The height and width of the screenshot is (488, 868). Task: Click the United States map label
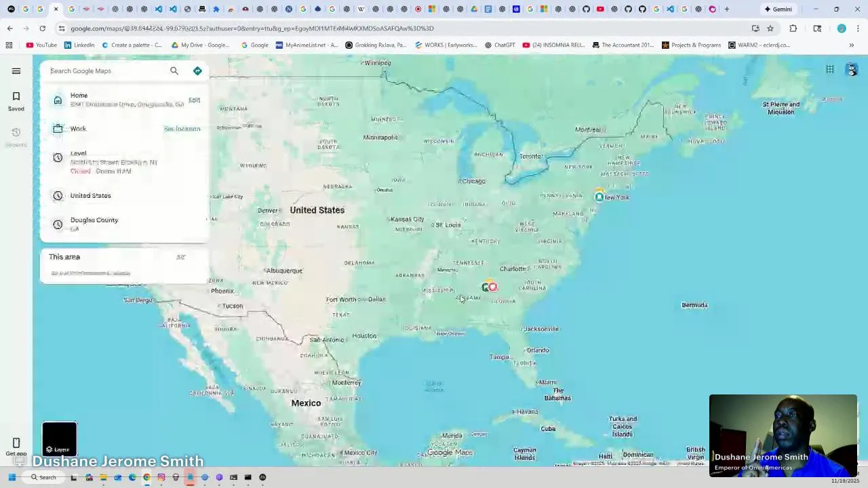click(317, 210)
